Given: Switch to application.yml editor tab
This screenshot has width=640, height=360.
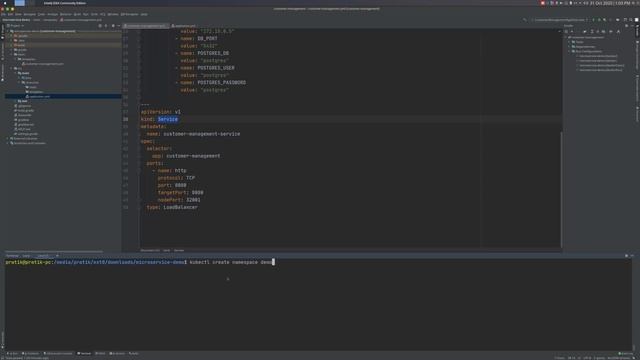Looking at the screenshot, I should point(183,26).
